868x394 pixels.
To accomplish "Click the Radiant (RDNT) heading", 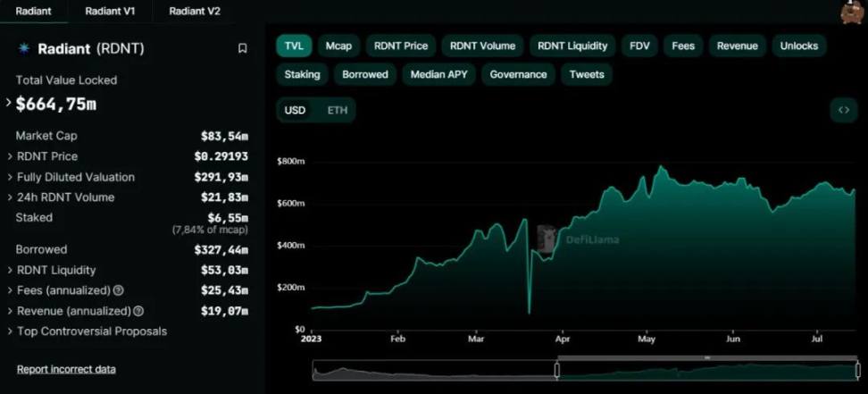I will coord(91,49).
